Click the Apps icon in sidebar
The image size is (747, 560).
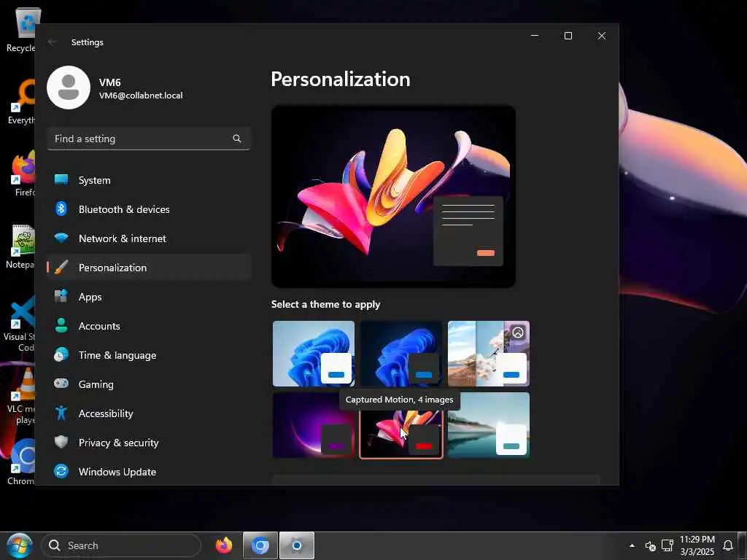61,296
